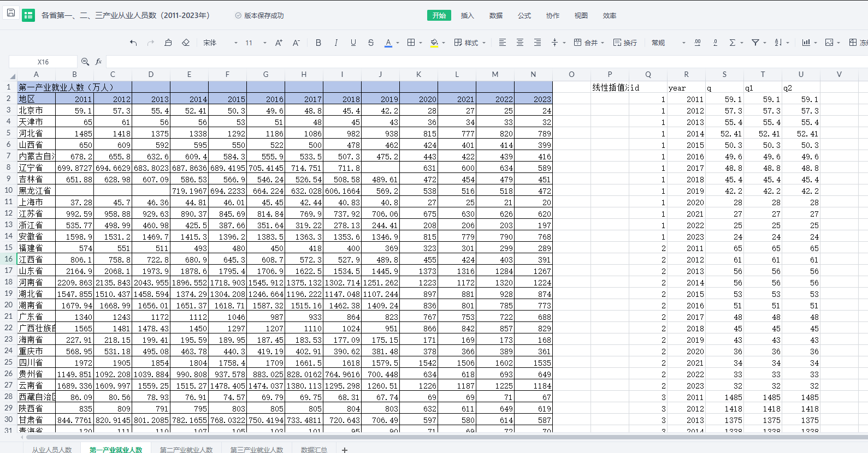
Task: Activate the format painter tool
Action: pyautogui.click(x=168, y=43)
